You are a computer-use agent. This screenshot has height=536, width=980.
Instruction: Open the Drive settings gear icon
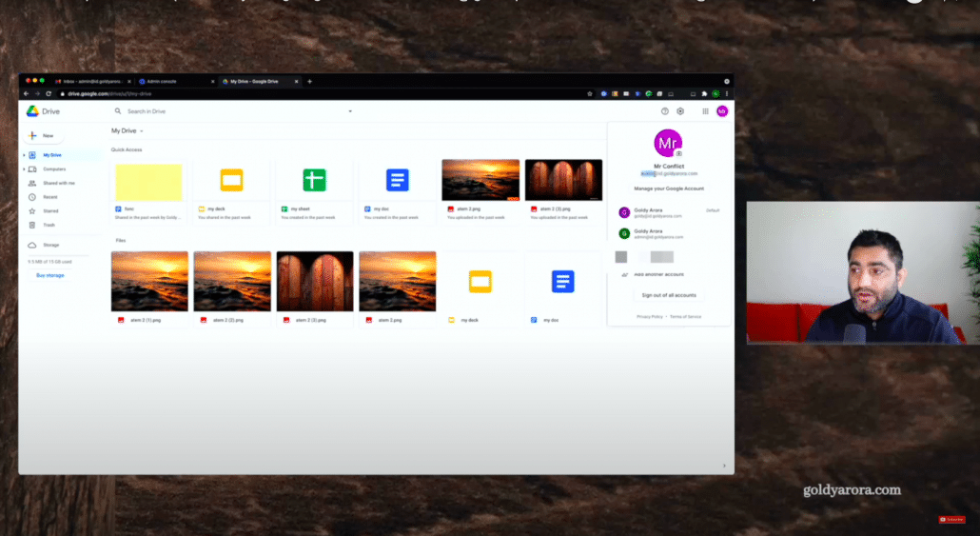pos(680,111)
